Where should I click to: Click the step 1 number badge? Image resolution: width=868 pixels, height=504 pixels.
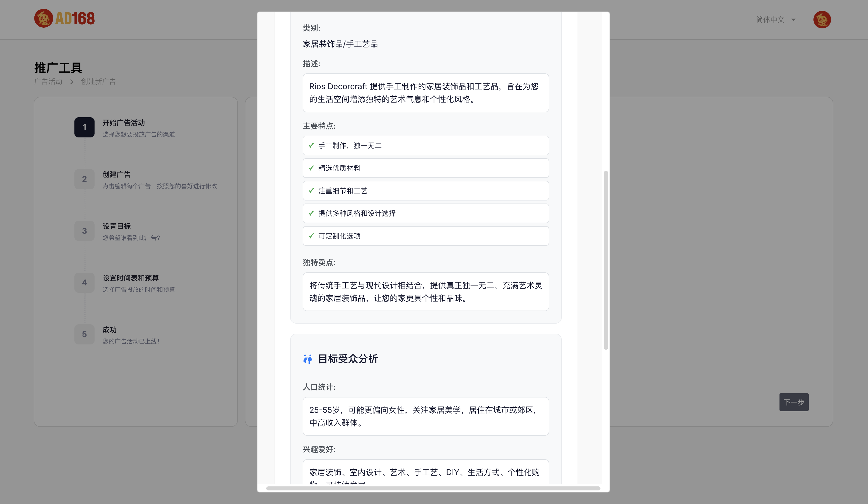[x=84, y=127]
